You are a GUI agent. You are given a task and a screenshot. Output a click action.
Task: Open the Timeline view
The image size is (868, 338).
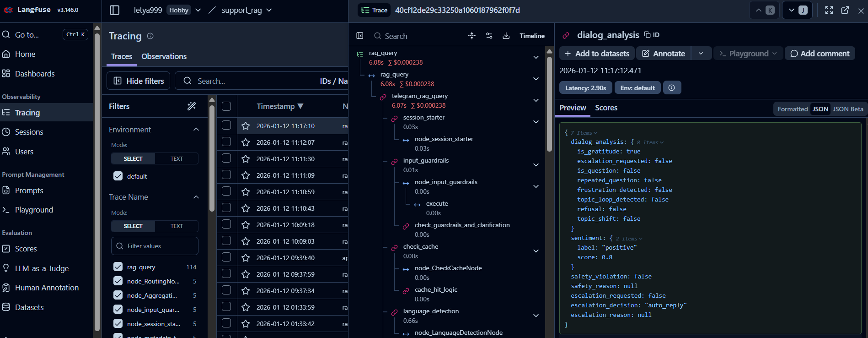pos(532,36)
